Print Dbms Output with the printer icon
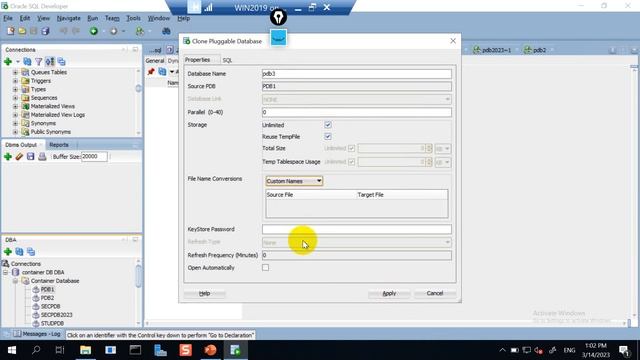The image size is (640, 360). click(42, 156)
